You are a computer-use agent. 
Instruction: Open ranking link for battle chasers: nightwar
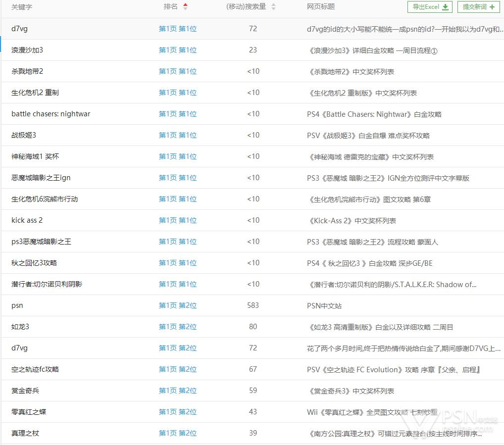pyautogui.click(x=178, y=114)
